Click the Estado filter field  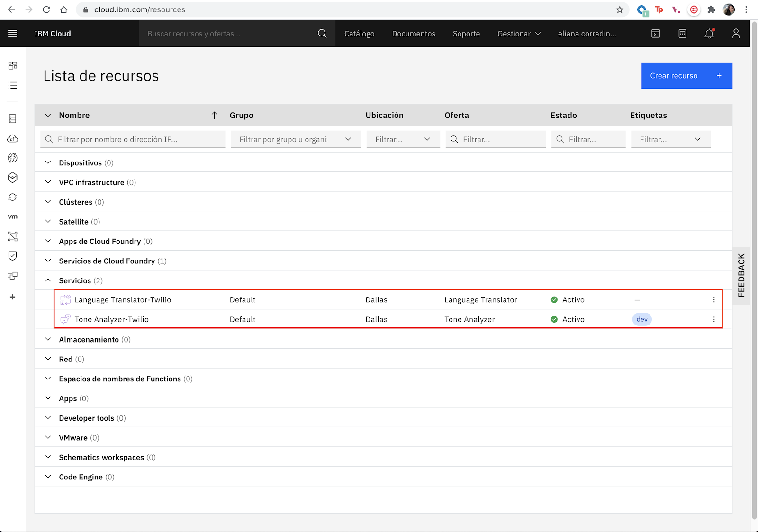(x=588, y=139)
